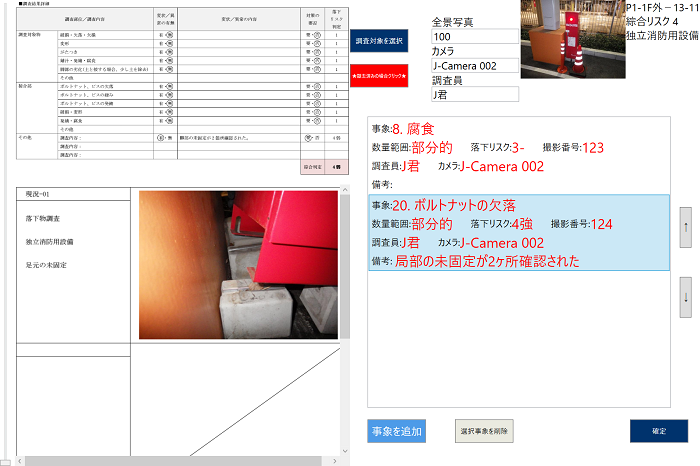Edit the 調査員 field J君
The image size is (700, 466).
(x=475, y=94)
